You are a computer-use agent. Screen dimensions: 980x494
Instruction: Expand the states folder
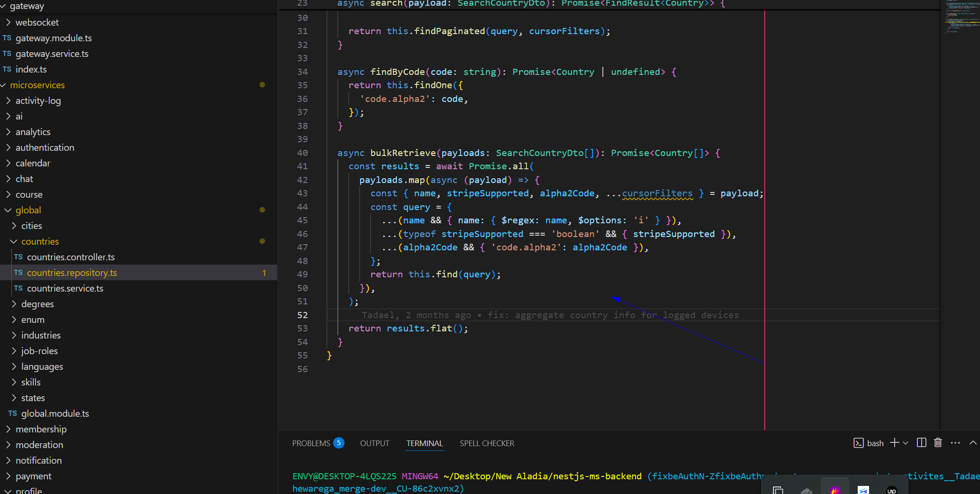33,398
